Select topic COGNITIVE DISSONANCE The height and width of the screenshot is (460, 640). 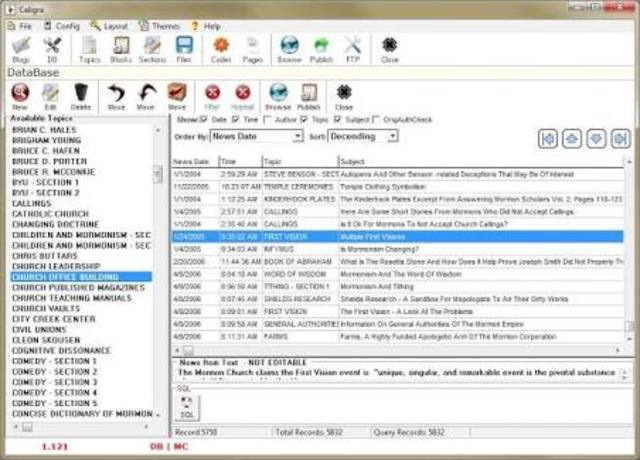click(61, 351)
